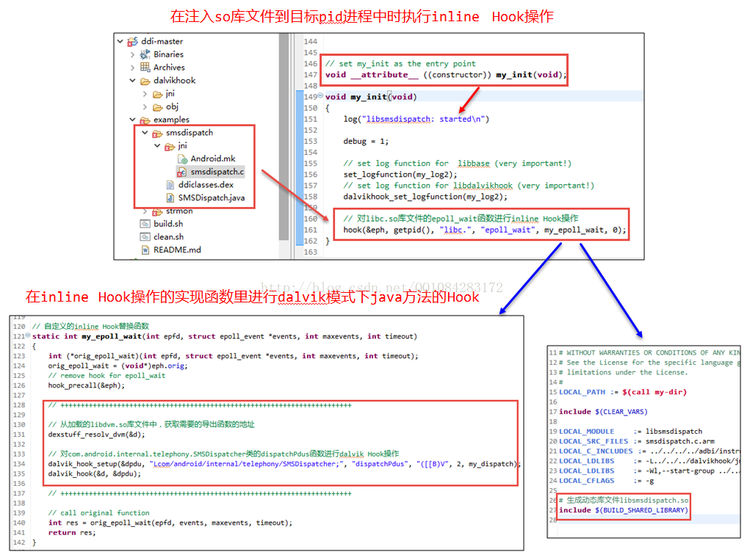Viewport: 750px width, 560px height.
Task: Expand the dalvikhook jni subfolder arrow
Action: point(145,94)
